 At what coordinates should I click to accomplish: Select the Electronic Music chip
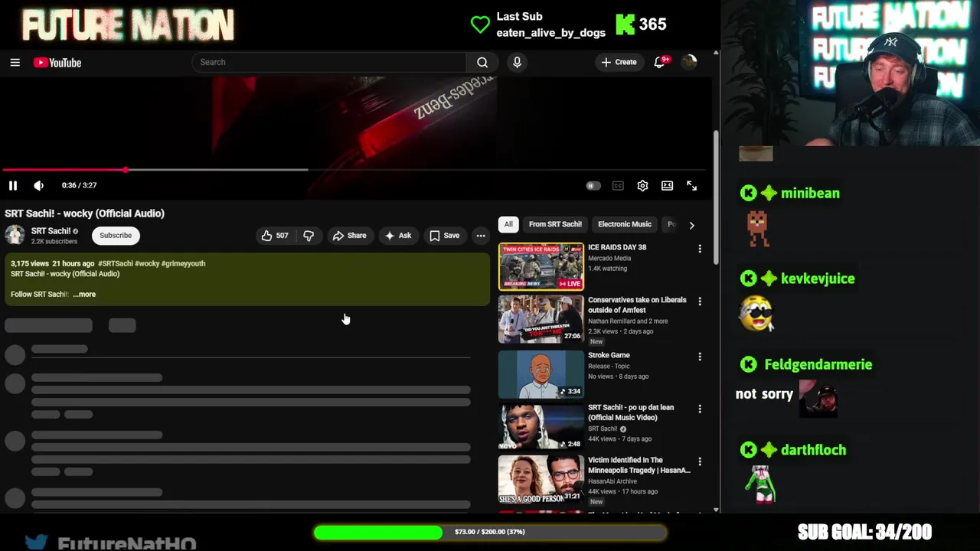(625, 224)
